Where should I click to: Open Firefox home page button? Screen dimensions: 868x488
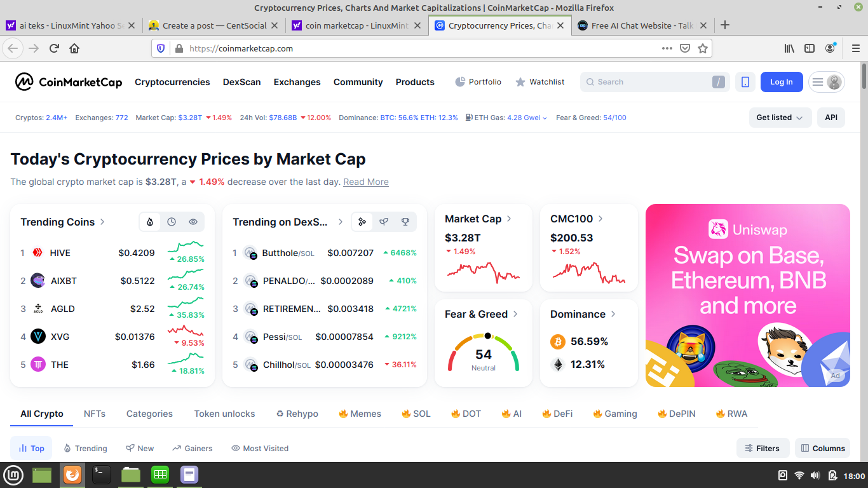click(74, 48)
